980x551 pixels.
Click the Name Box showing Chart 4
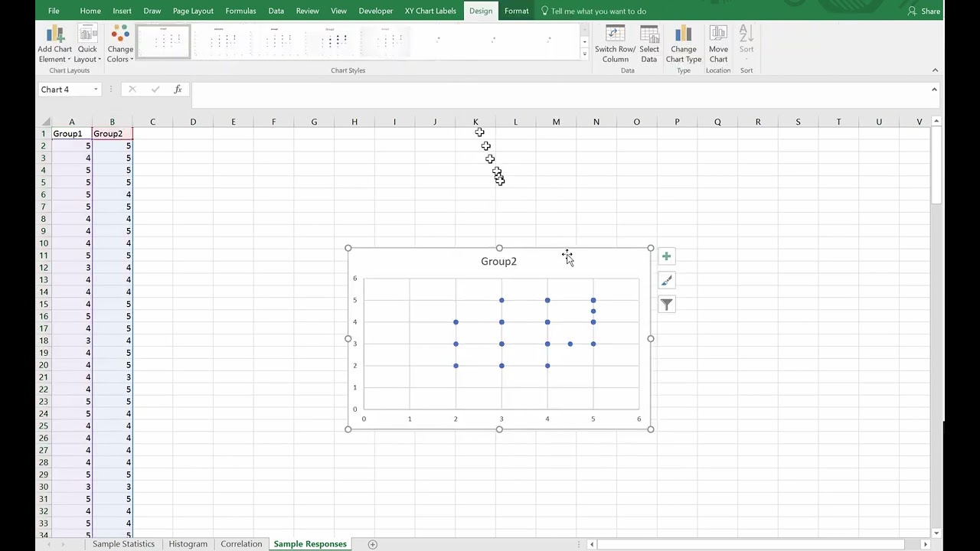pos(65,90)
